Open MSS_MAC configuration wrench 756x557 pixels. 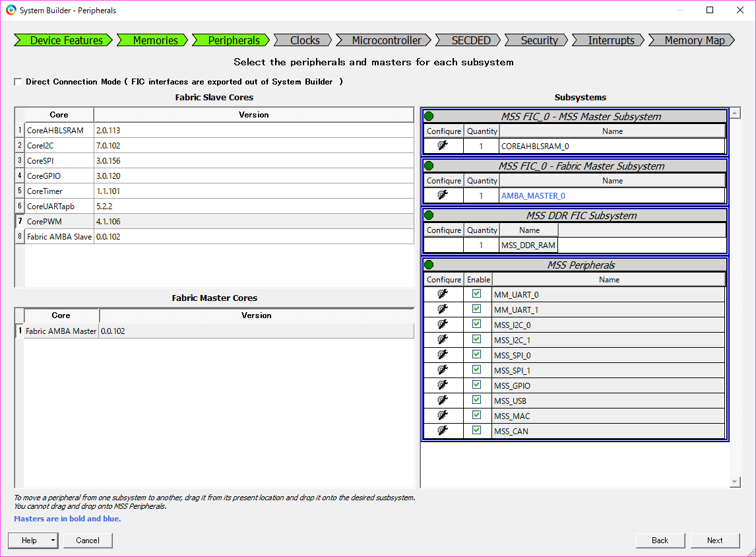coord(443,415)
